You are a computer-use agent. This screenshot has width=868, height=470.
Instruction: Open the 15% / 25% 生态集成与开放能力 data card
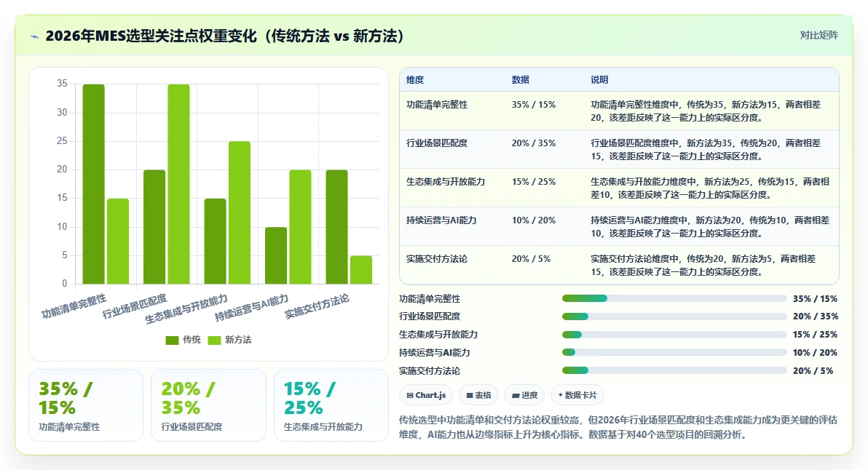(331, 405)
